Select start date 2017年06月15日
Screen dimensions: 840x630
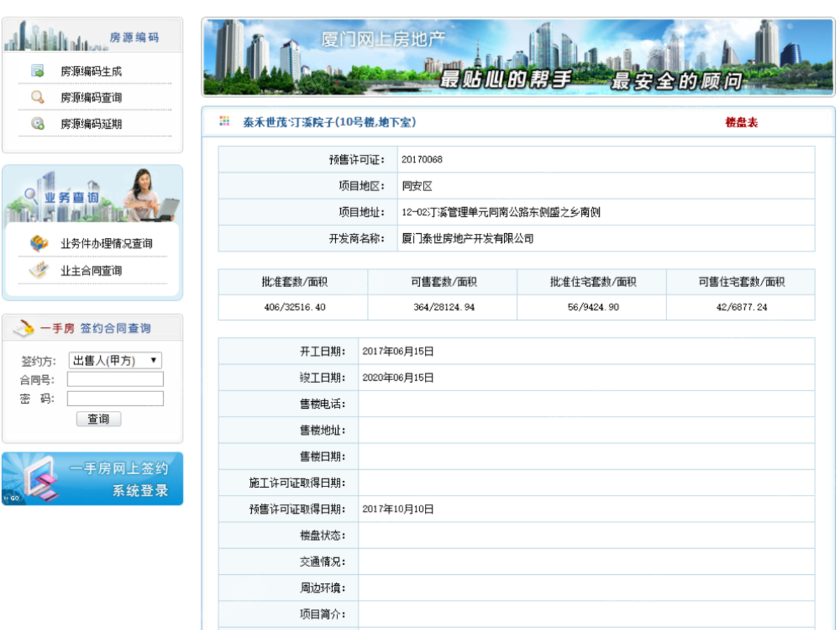pos(398,351)
